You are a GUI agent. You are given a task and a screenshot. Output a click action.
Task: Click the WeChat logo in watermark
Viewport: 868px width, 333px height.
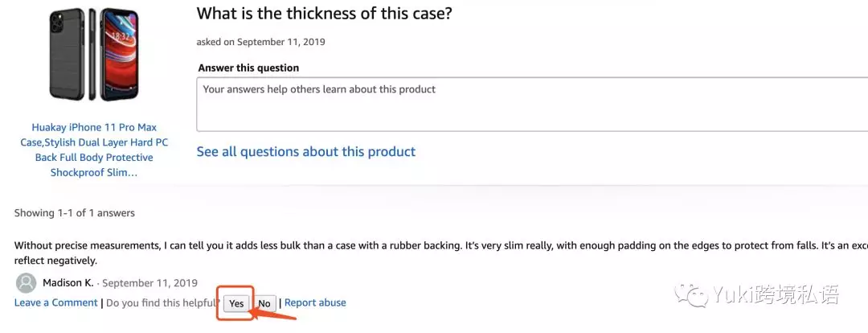tap(691, 294)
